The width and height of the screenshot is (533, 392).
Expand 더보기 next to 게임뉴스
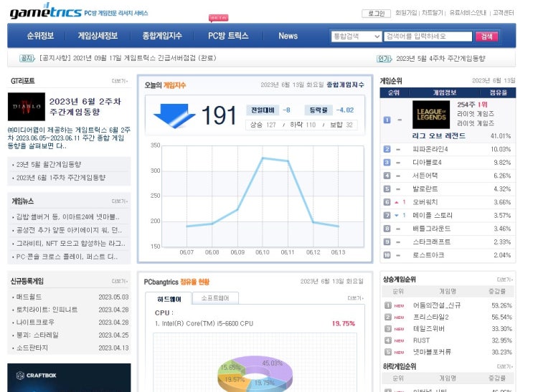tap(120, 201)
